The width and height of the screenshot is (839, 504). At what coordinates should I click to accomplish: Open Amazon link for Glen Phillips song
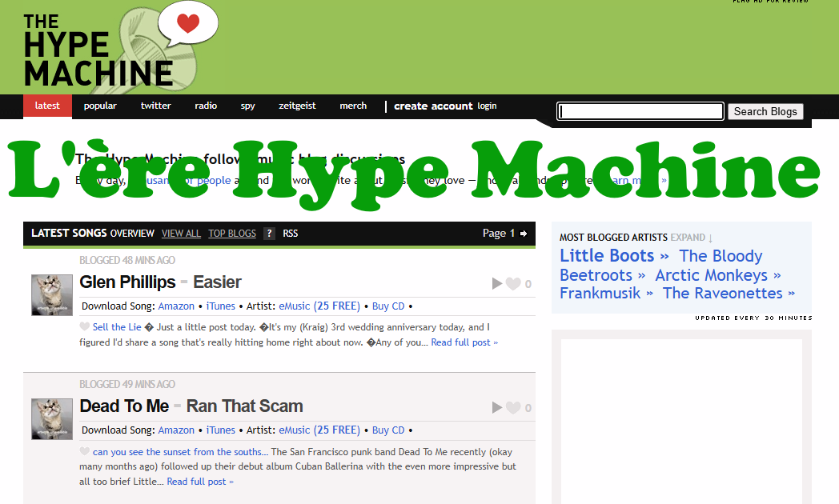176,306
